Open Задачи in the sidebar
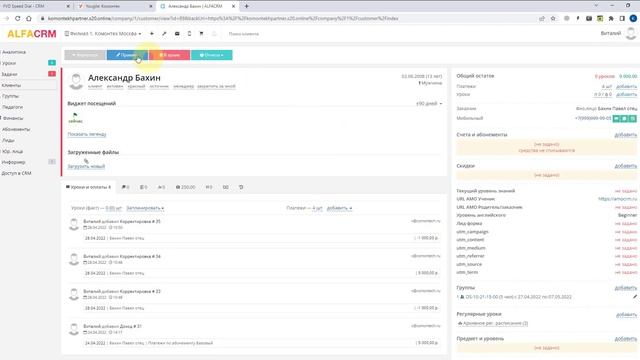This screenshot has width=640, height=360. click(9, 74)
